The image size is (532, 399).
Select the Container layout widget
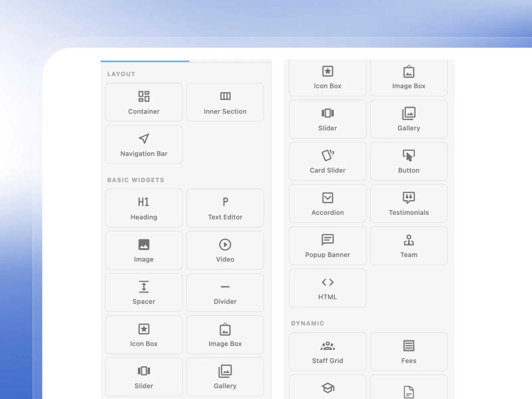coord(144,102)
